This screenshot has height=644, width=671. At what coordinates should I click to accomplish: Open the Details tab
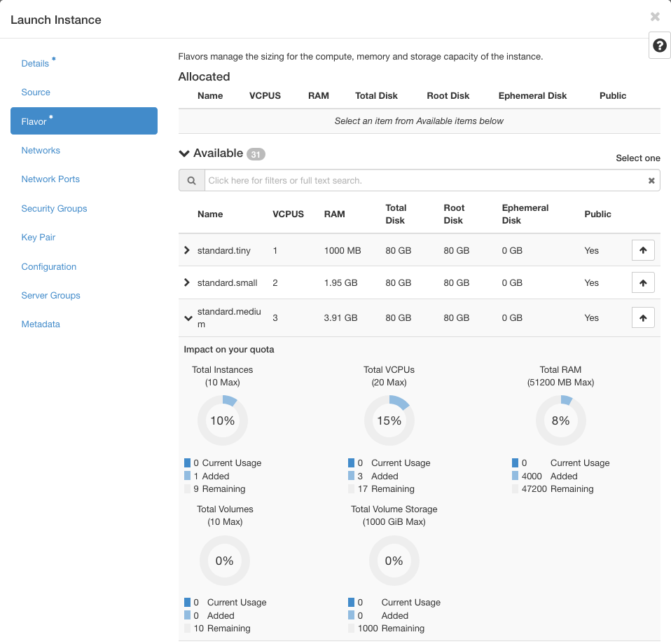pos(35,64)
